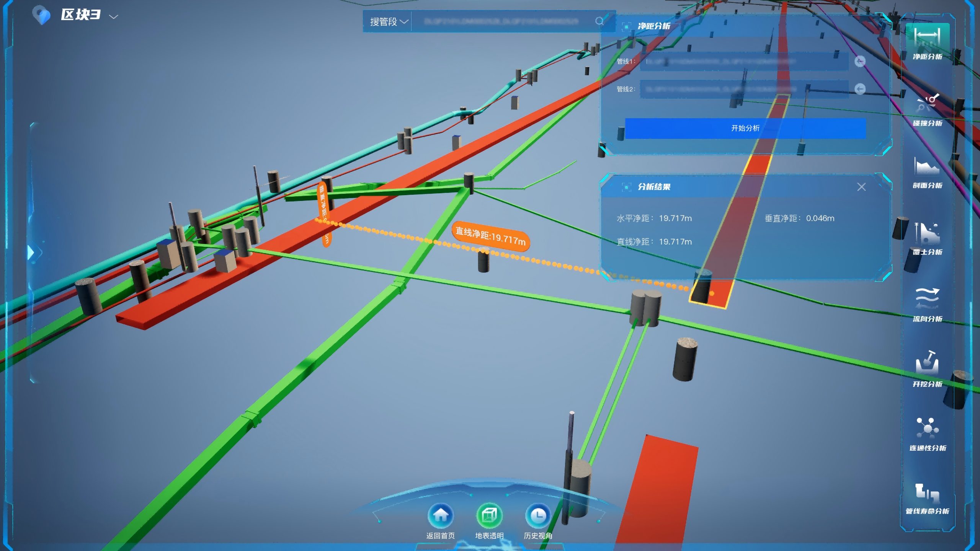
Task: Click the 开始分析 start analysis button
Action: click(745, 128)
